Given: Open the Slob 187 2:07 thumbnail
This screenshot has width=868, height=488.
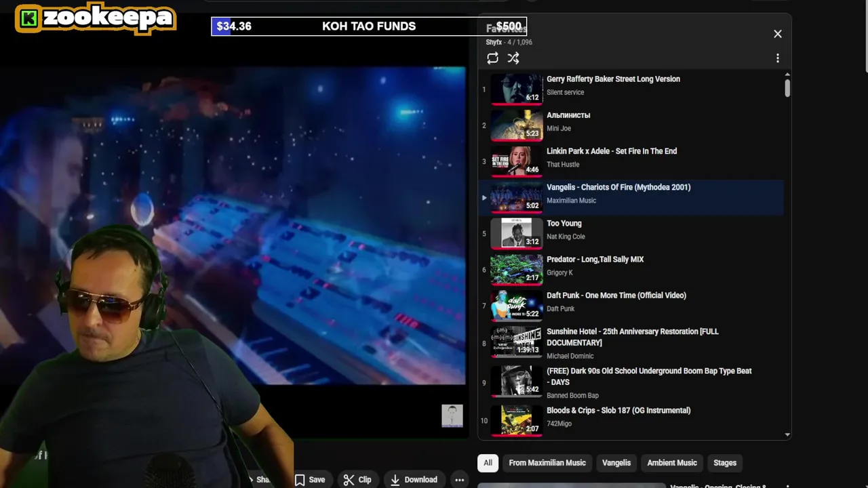Looking at the screenshot, I should (x=517, y=420).
